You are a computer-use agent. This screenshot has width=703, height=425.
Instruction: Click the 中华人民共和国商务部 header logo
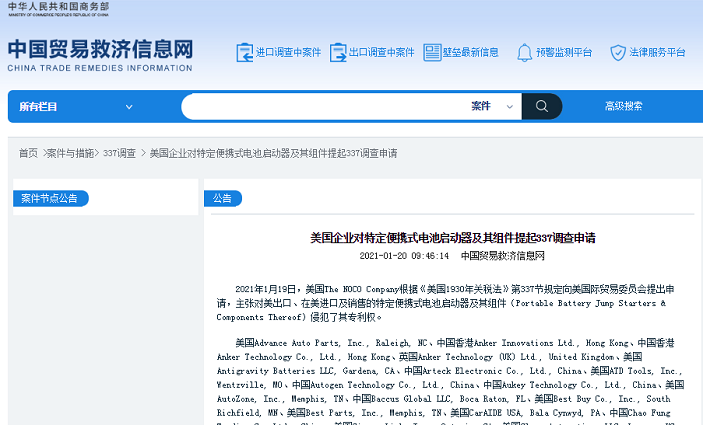(58, 9)
